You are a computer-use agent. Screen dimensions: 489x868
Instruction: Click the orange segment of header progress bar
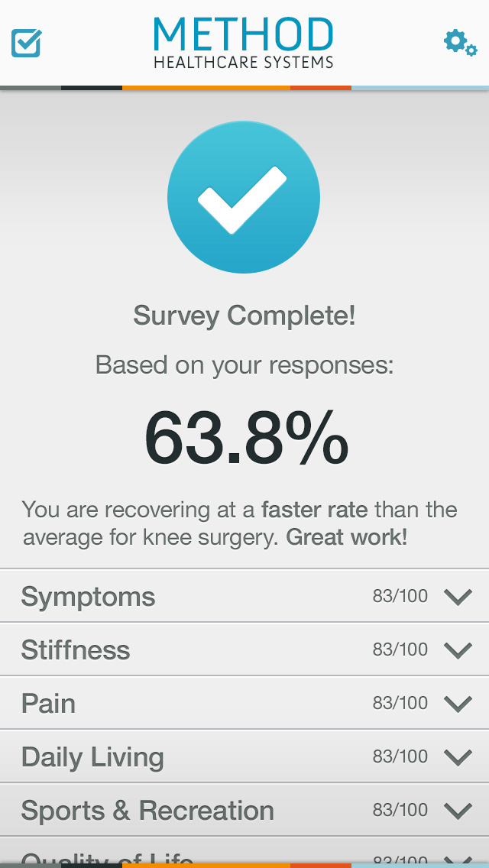point(206,87)
